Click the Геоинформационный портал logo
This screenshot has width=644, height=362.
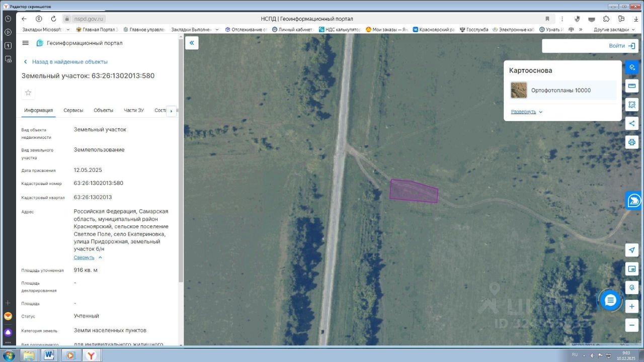coord(79,43)
